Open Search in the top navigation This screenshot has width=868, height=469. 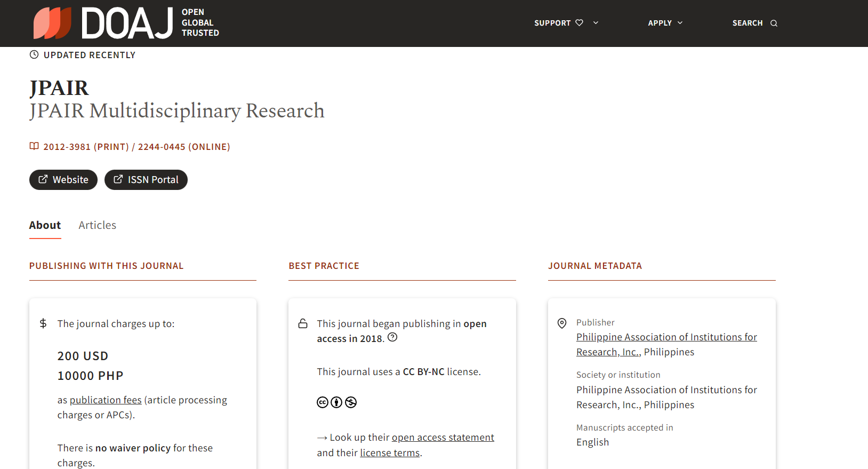click(755, 23)
